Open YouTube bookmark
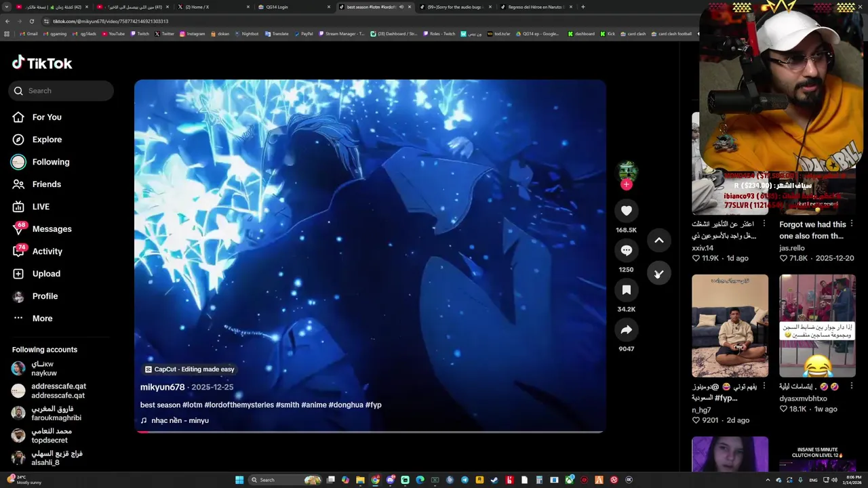 point(113,34)
